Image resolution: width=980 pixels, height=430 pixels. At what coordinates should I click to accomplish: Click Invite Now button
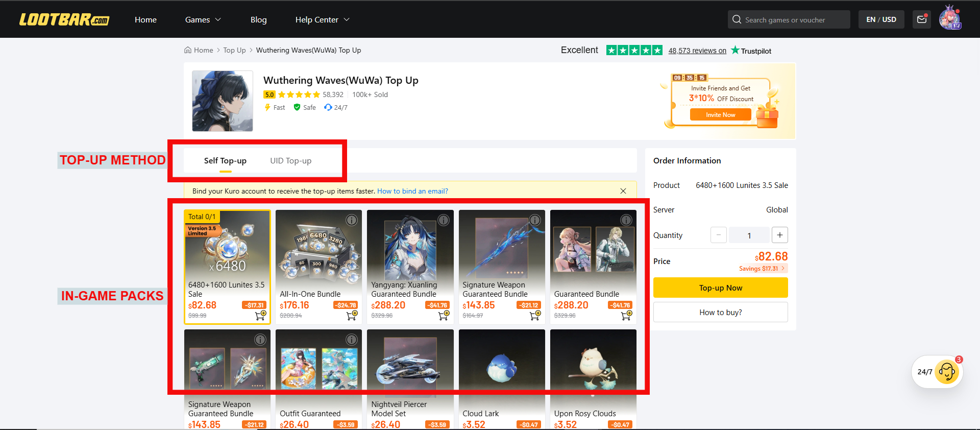[720, 115]
